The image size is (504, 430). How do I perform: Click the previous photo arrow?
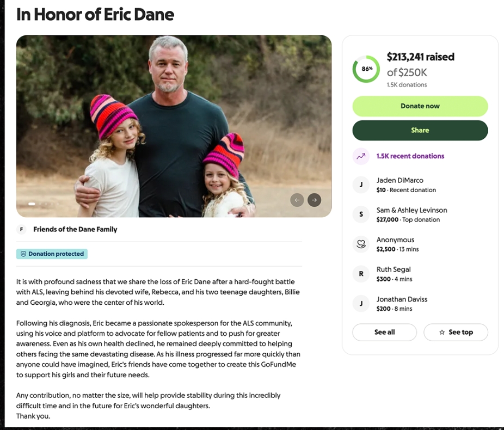point(297,200)
